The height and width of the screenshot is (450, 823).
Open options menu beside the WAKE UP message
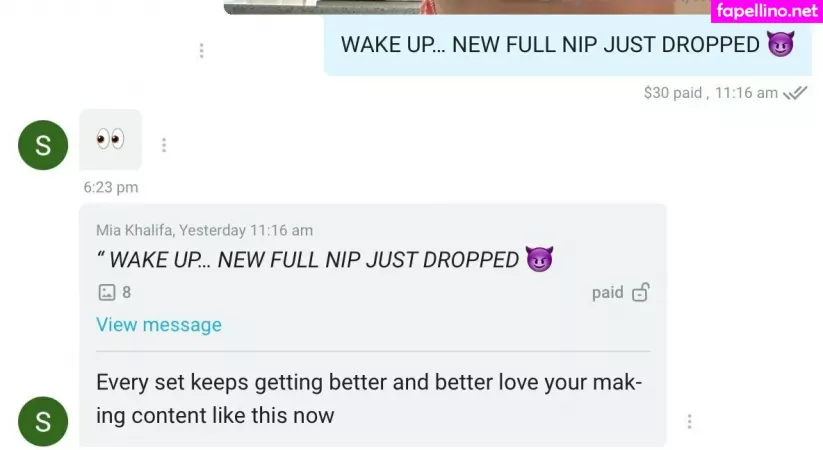pos(202,50)
